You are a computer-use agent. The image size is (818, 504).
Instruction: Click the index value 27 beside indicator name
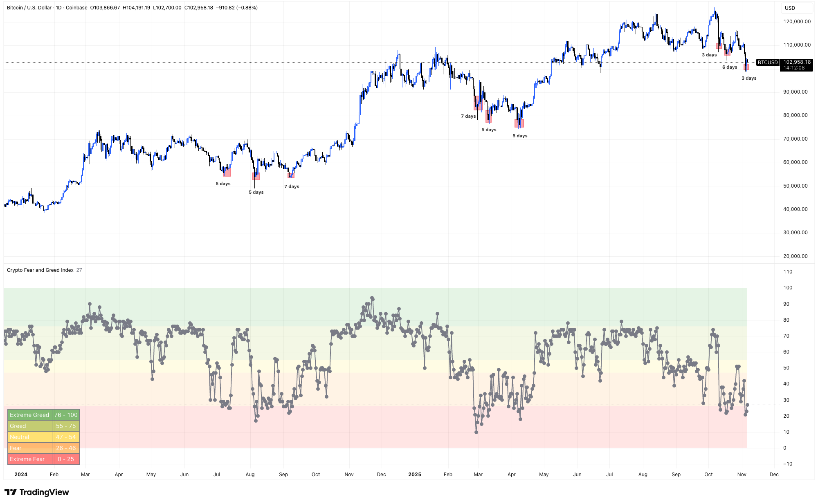point(79,270)
